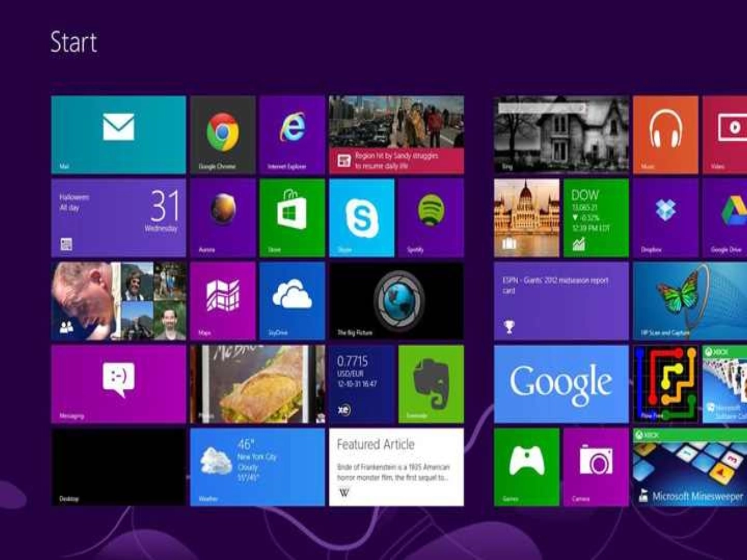
Task: Open the Weather tile for New York City
Action: [x=257, y=467]
